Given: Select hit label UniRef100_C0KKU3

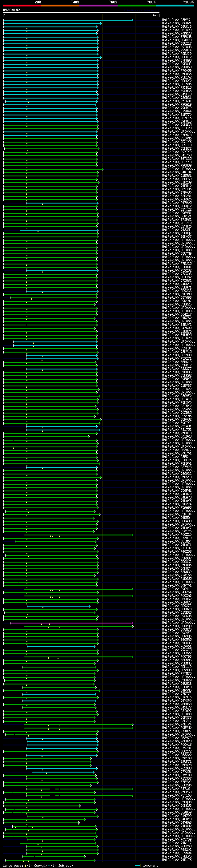Looking at the screenshot, I should click(x=177, y=805).
